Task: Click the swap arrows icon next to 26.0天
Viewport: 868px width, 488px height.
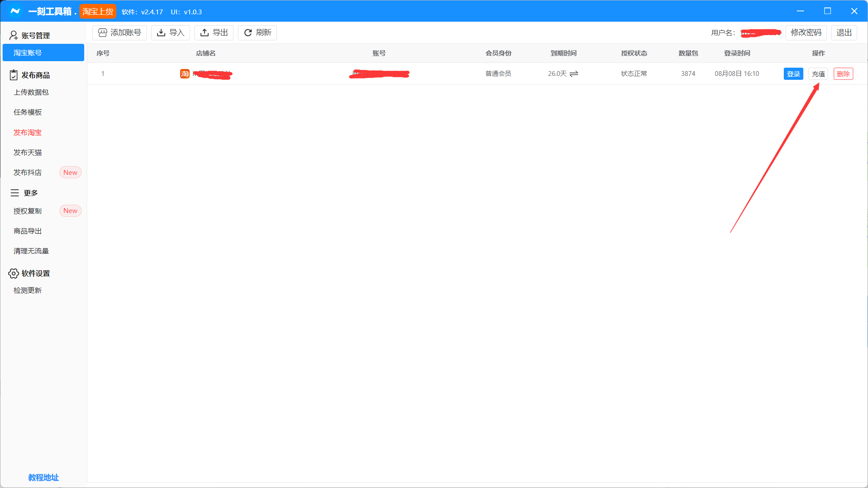Action: (574, 74)
